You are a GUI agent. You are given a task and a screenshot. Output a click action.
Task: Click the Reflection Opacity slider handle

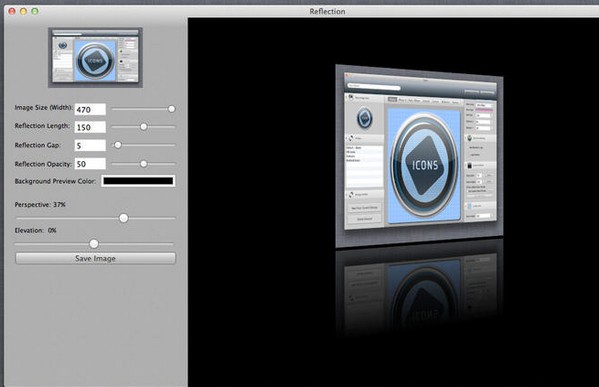(144, 164)
